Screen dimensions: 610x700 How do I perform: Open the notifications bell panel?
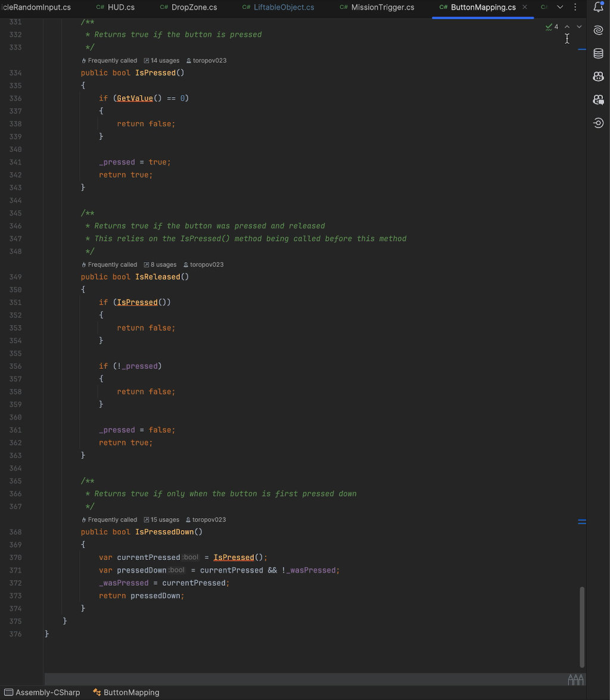click(599, 7)
